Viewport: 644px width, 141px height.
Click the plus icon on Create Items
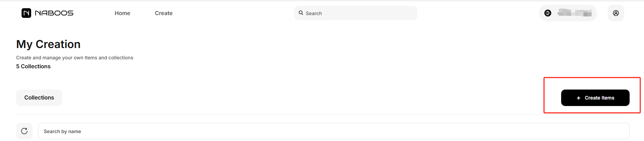[579, 98]
